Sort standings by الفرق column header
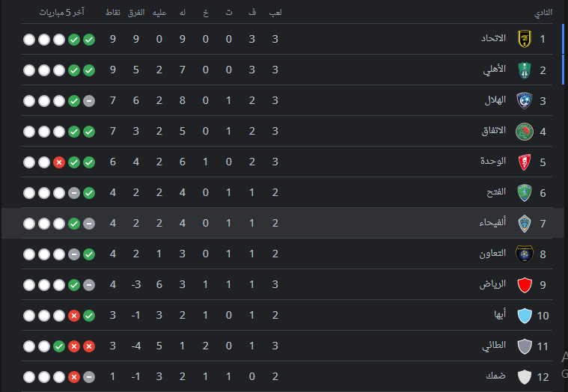 [137, 14]
